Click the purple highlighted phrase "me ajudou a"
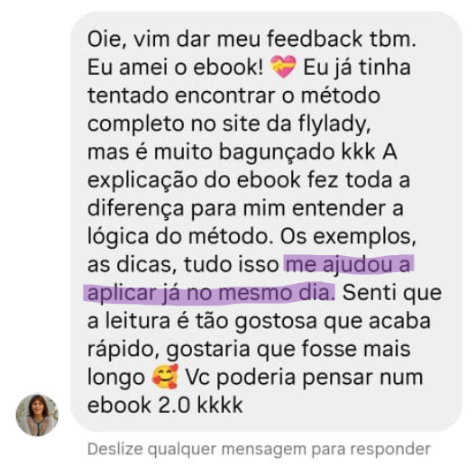 click(348, 264)
